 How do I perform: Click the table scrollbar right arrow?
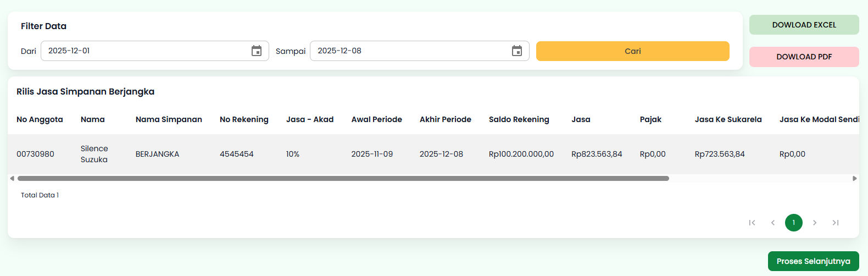click(854, 178)
